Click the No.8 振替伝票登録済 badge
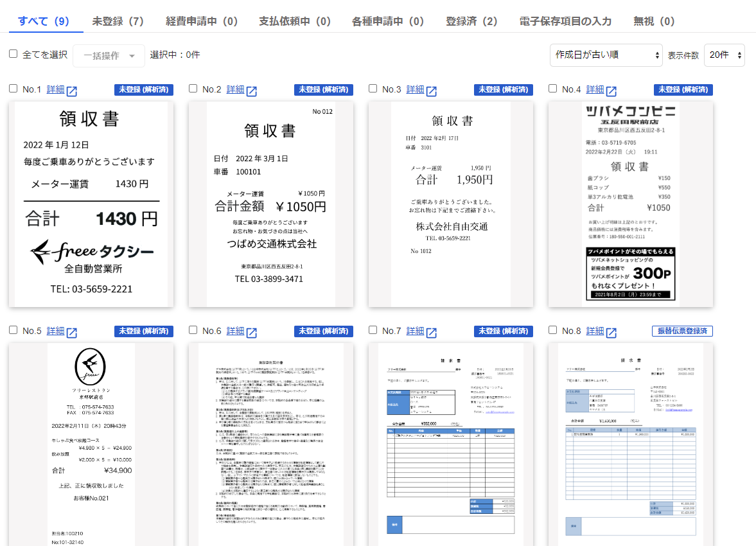This screenshot has height=546, width=756. point(682,331)
